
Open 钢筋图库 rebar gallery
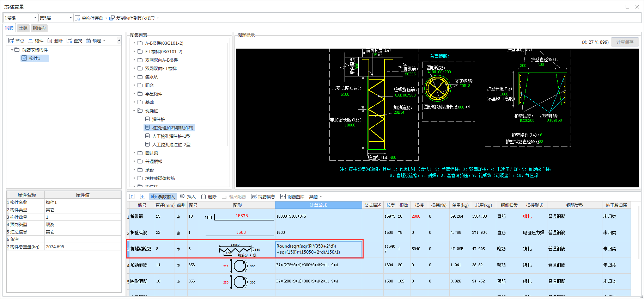[x=292, y=197]
